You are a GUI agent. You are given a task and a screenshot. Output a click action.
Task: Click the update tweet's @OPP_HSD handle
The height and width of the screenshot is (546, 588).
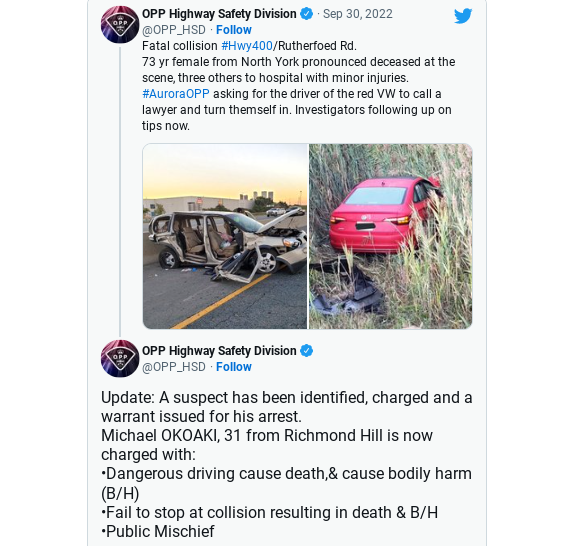(x=174, y=367)
